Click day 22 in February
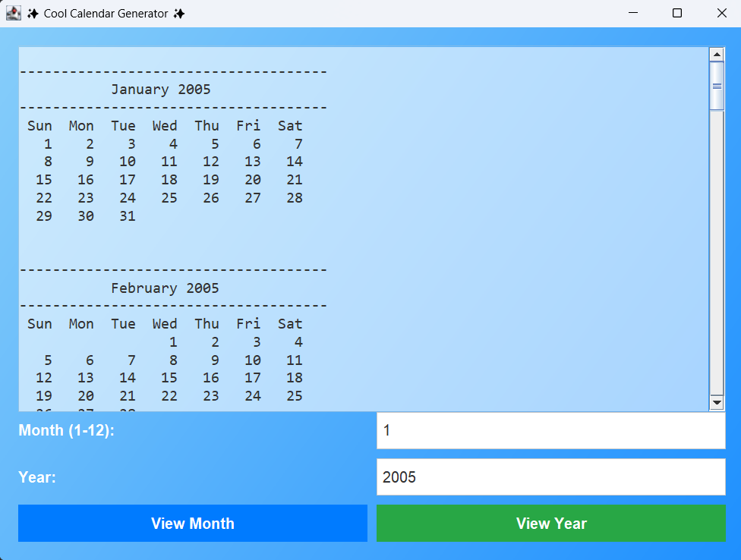The image size is (741, 560). pos(169,395)
